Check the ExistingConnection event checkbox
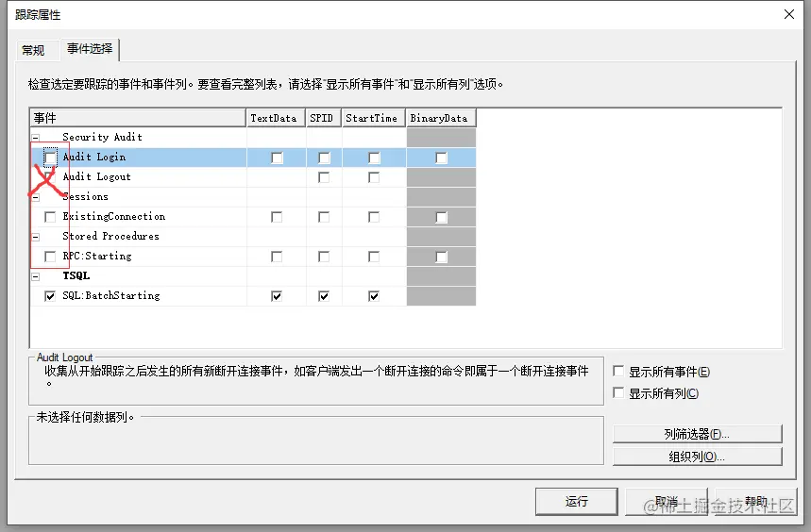Screen dimensions: 811x532 50,217
